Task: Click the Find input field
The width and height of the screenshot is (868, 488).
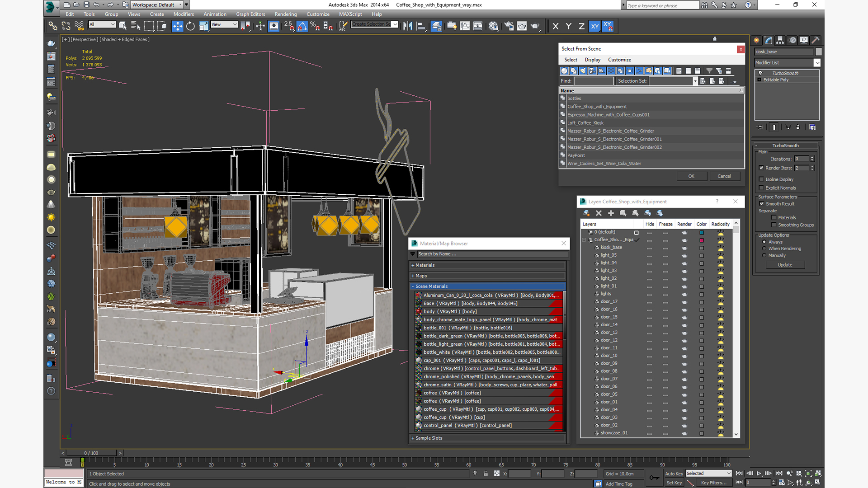Action: [594, 81]
